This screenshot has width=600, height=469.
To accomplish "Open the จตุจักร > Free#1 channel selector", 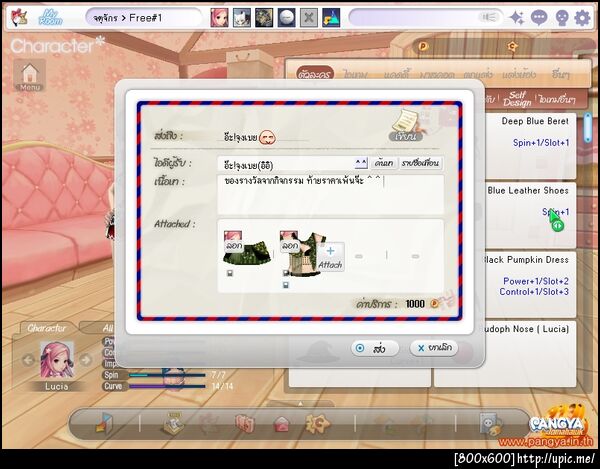I will point(143,18).
